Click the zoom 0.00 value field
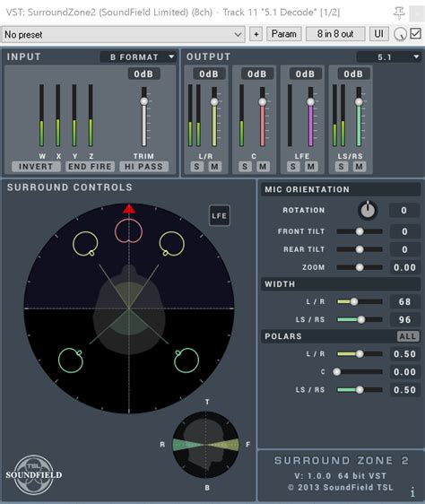 (404, 267)
